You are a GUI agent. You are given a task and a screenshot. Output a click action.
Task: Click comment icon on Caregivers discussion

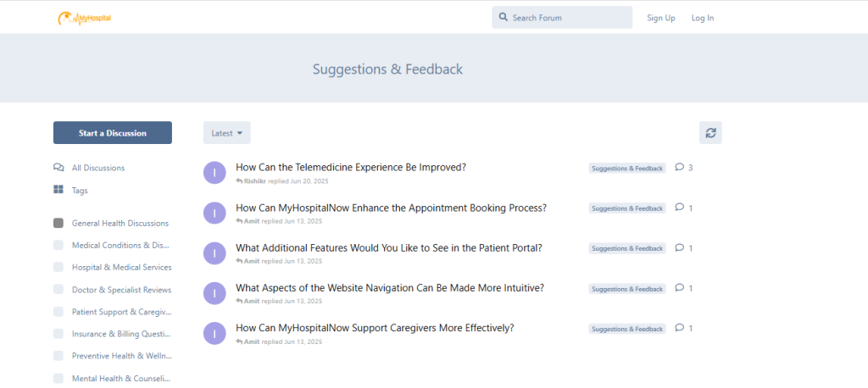(679, 328)
